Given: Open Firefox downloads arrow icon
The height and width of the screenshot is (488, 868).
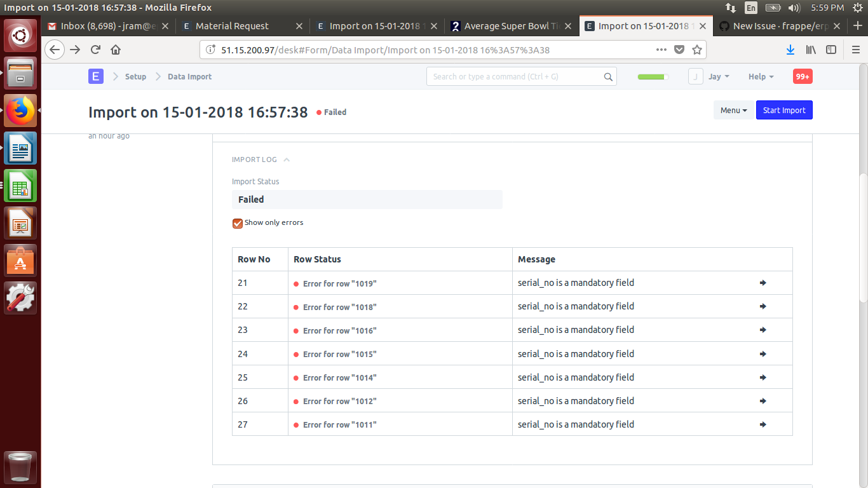Looking at the screenshot, I should (790, 50).
